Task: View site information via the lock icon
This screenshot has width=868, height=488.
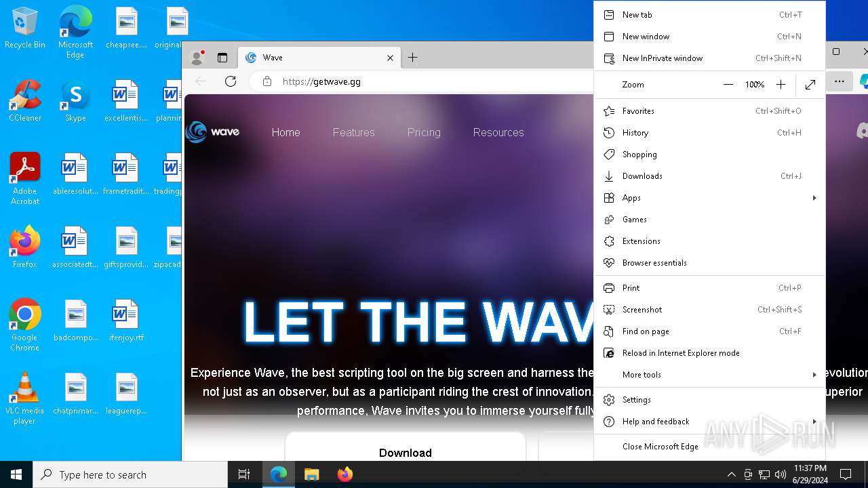Action: pos(267,81)
